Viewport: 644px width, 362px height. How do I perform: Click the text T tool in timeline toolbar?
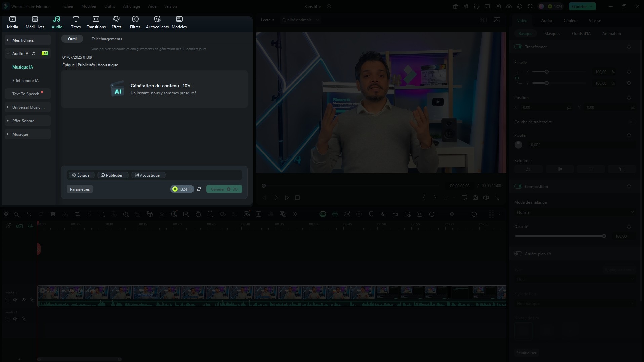point(101,214)
